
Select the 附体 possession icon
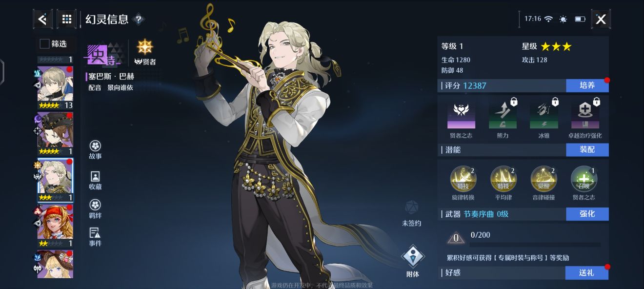coord(413,261)
